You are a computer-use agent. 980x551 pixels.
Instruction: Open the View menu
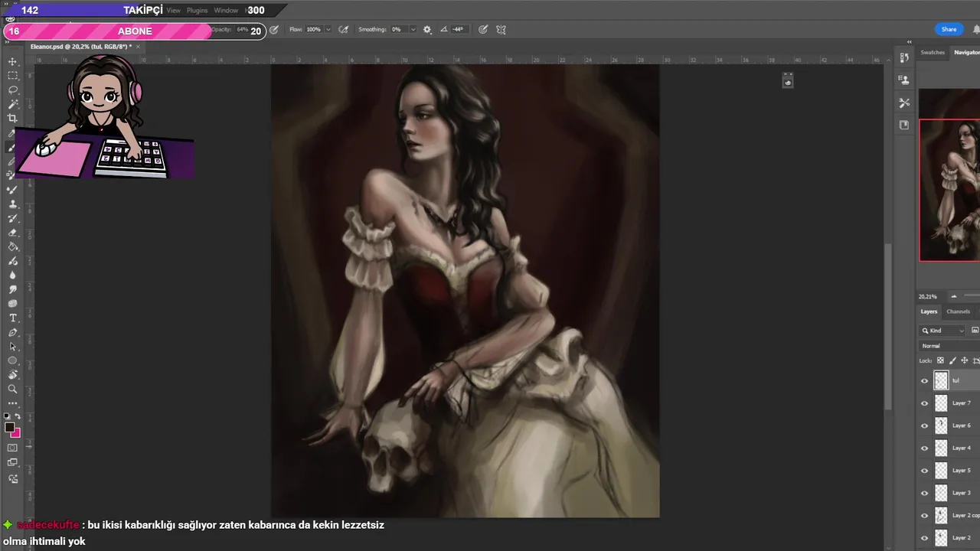click(174, 11)
